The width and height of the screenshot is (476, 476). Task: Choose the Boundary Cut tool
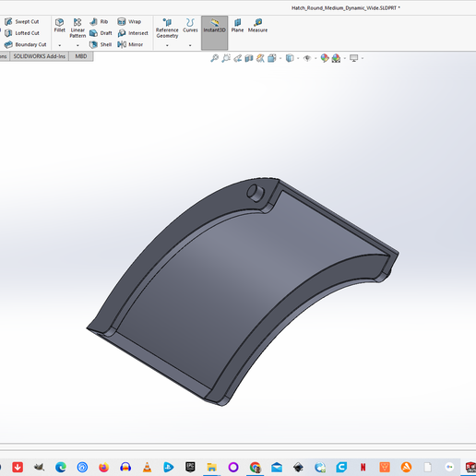[26, 44]
